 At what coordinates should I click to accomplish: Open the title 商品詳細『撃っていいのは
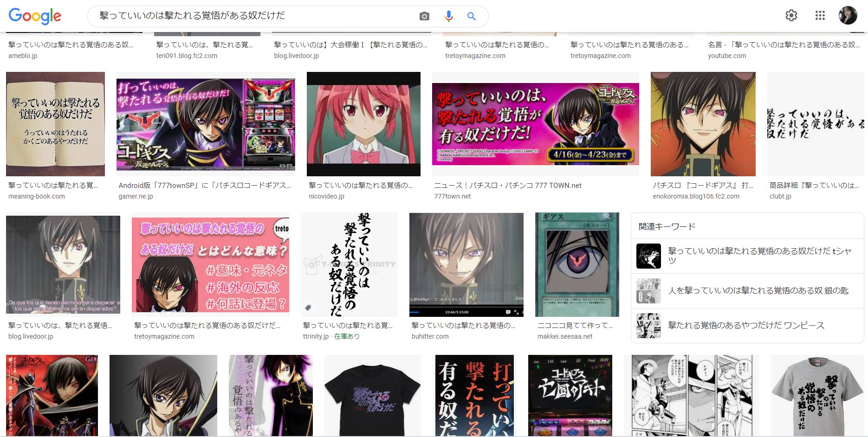(814, 185)
